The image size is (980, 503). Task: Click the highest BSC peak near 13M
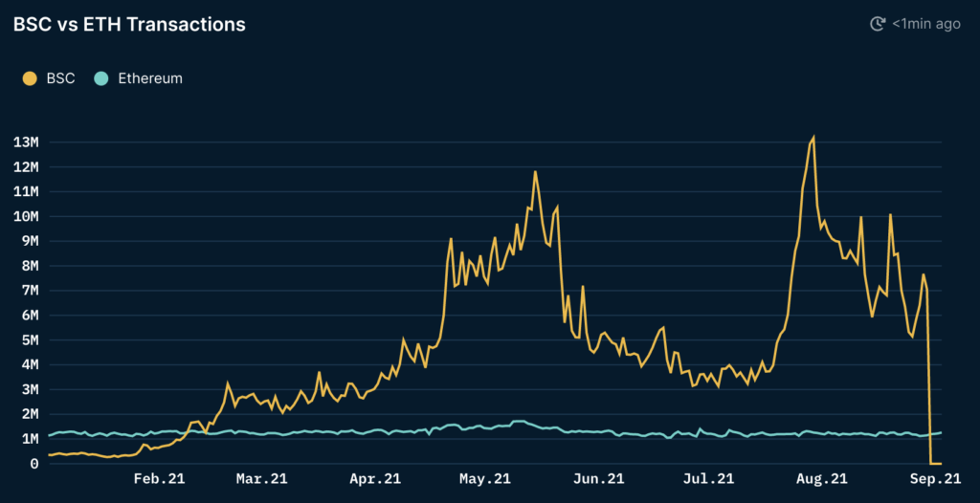[813, 138]
